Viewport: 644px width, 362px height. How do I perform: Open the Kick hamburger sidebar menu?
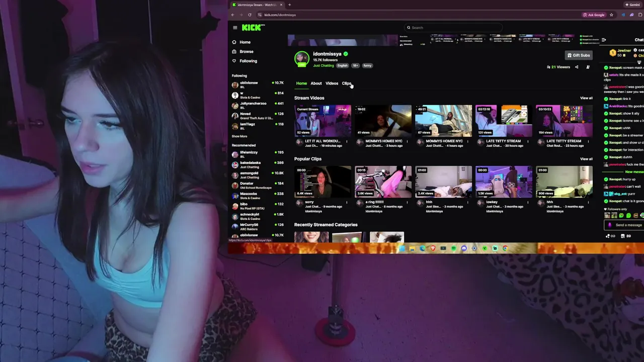pyautogui.click(x=235, y=28)
